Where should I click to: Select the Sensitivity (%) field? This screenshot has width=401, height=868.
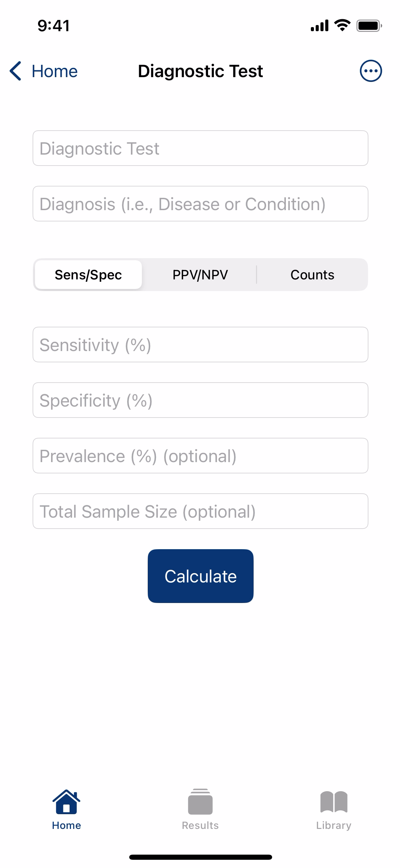point(200,345)
